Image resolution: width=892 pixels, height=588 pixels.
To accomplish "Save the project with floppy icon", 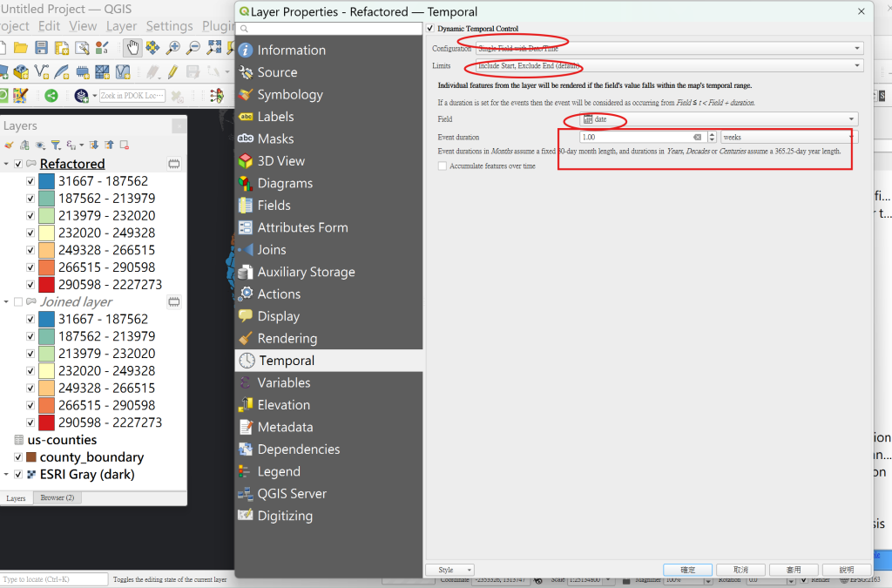I will 41,48.
